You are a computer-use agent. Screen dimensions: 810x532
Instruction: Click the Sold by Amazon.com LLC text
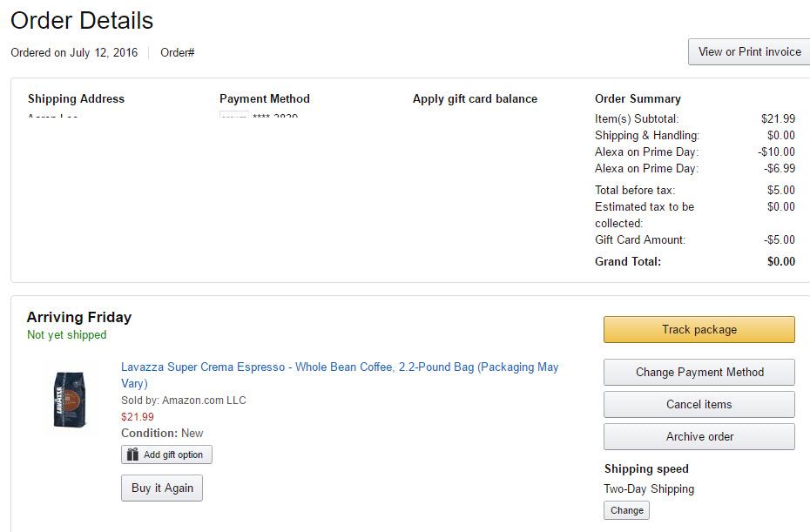coord(183,401)
